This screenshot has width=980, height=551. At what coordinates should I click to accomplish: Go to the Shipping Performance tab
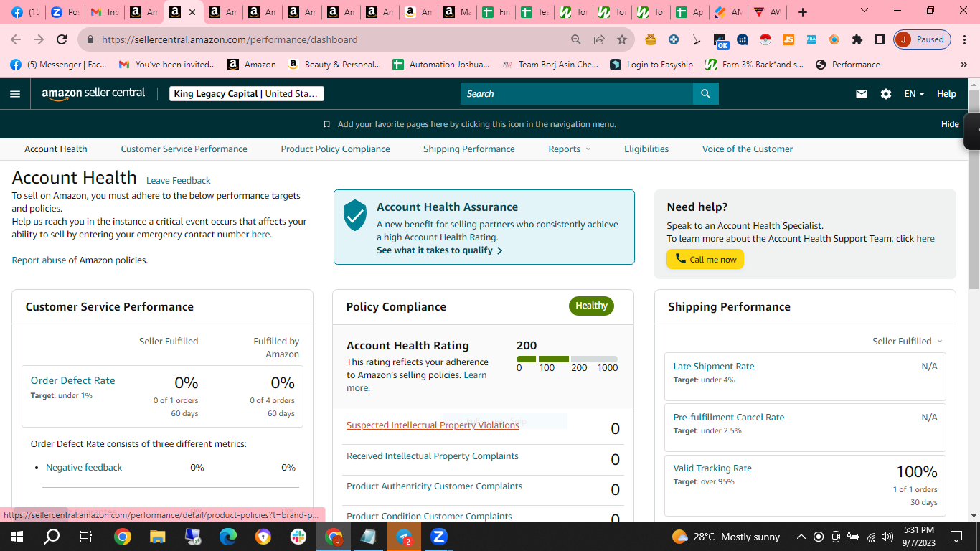(x=469, y=149)
